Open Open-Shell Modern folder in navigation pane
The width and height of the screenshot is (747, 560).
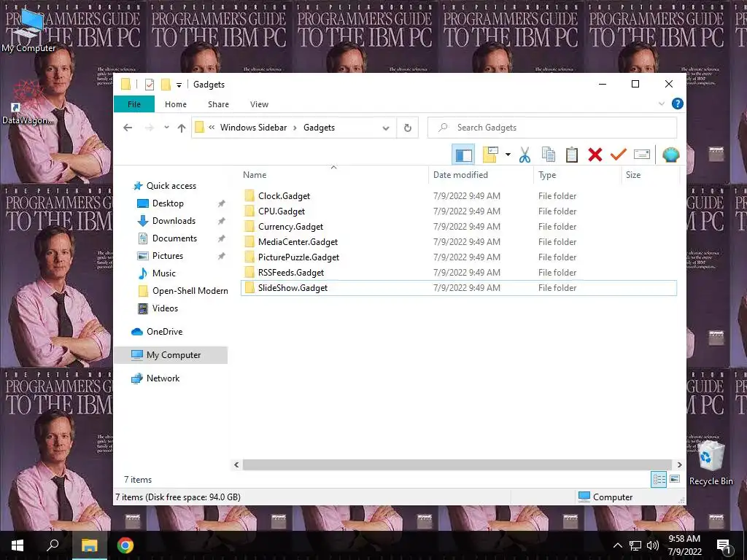tap(190, 291)
